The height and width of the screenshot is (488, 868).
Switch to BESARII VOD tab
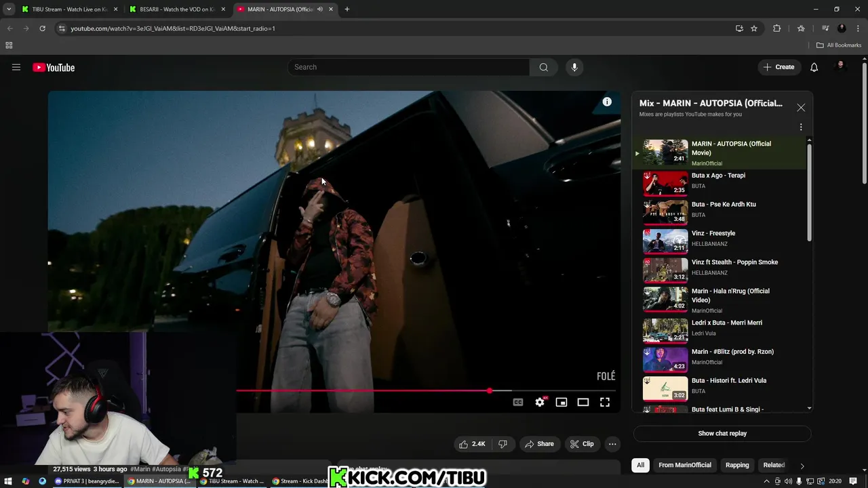point(178,9)
